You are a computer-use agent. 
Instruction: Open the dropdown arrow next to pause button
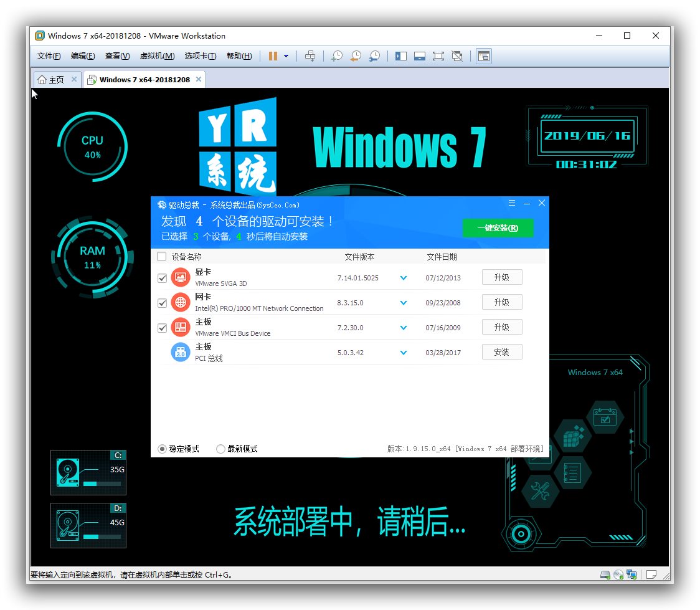286,56
